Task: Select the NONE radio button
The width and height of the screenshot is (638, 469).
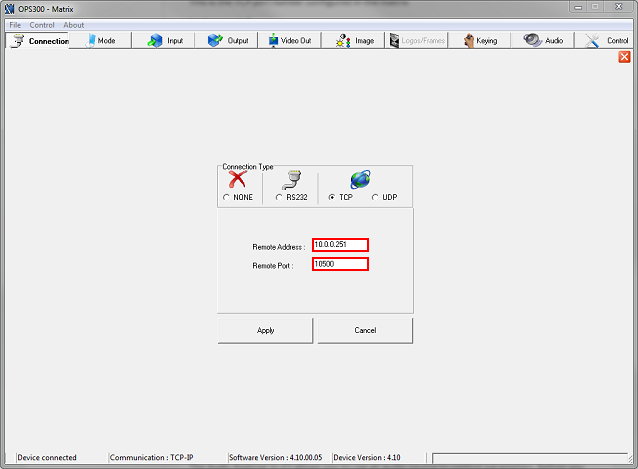Action: click(226, 198)
